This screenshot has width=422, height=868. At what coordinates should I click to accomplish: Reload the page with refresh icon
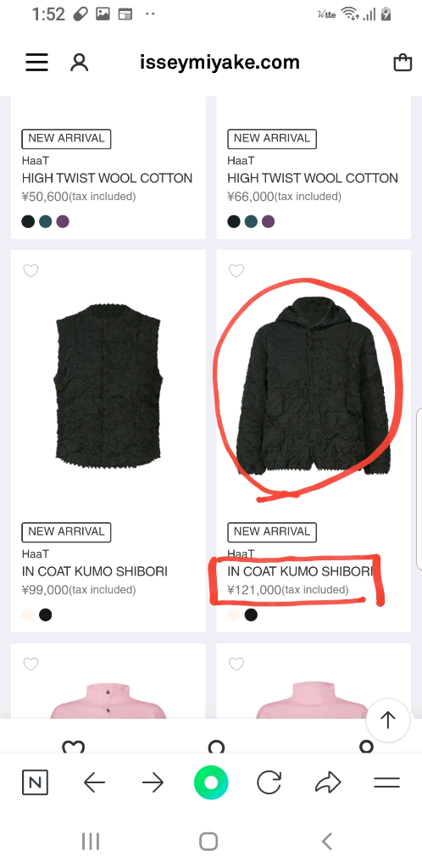pos(269,782)
